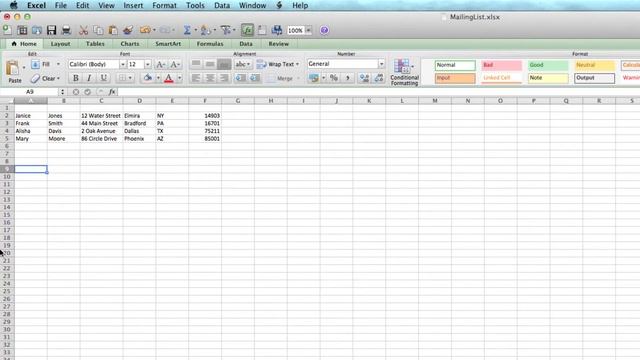
Task: Apply the Good cell style
Action: click(548, 65)
